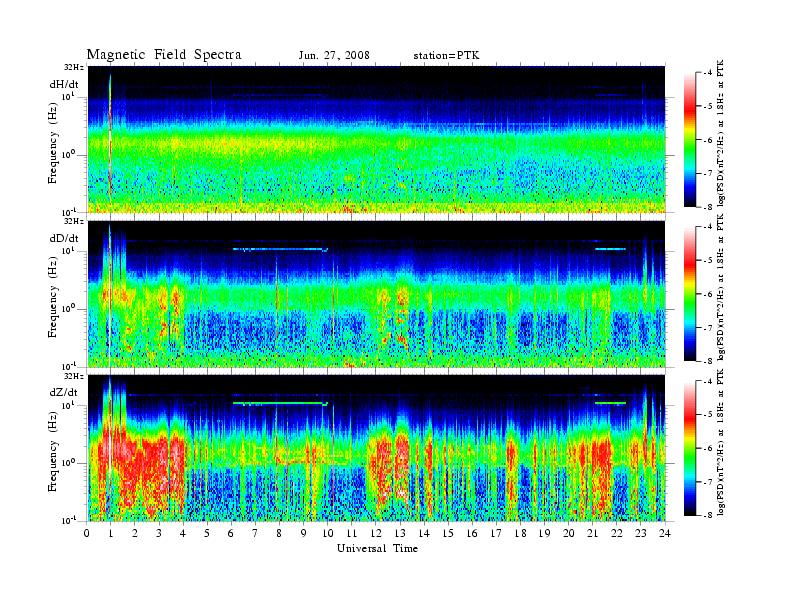Click the "Magnetic Field Spectra" title

click(164, 55)
